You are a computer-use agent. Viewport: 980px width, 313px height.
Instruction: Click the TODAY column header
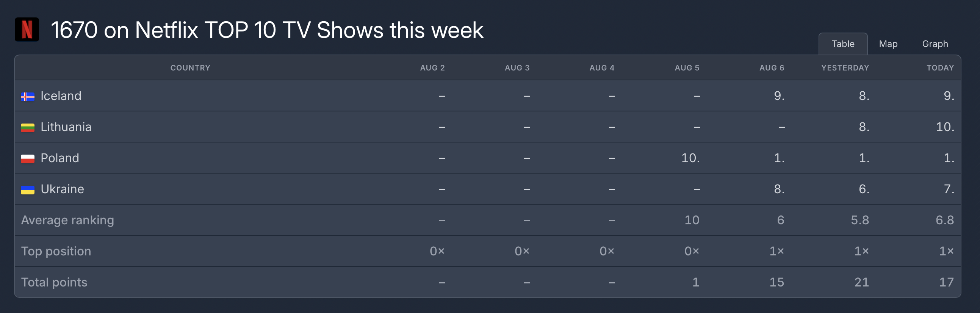click(940, 68)
